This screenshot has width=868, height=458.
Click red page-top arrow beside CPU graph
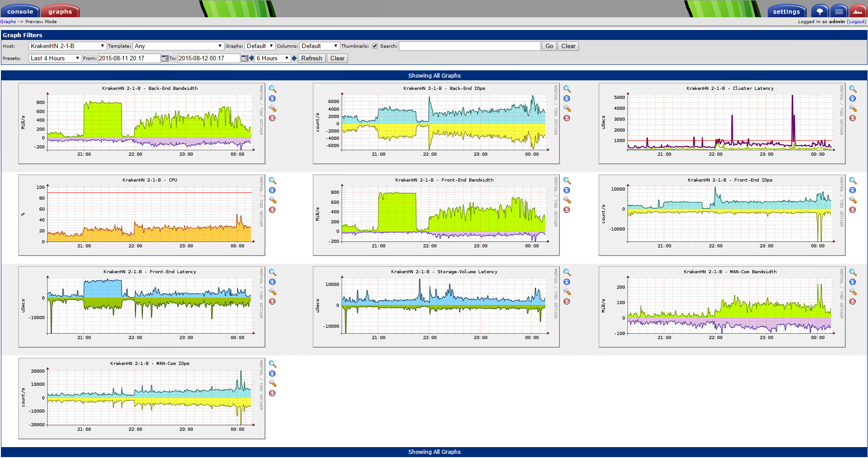(x=272, y=210)
